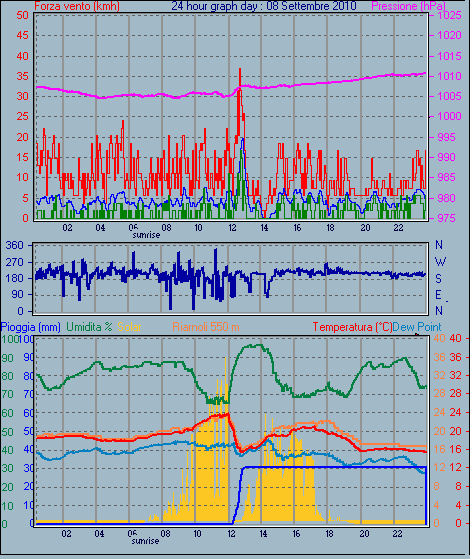Click the 'W' compass label beside direction chart
This screenshot has height=559, width=470.
click(440, 262)
